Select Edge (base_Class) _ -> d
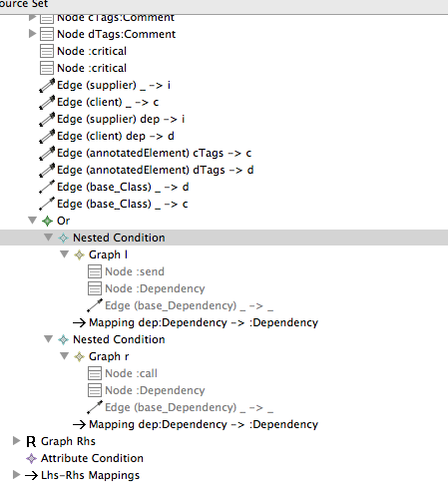This screenshot has height=482, width=448. 123,187
